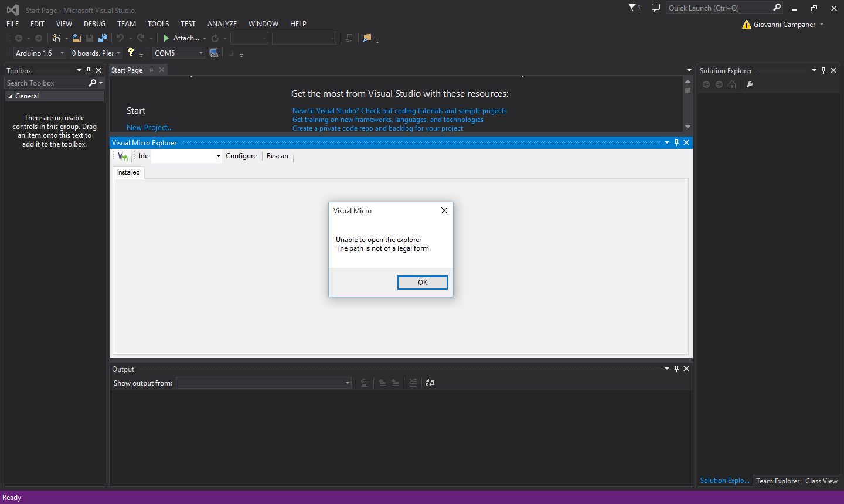844x504 pixels.
Task: Click the Search Toolbox magnifier icon
Action: [93, 83]
